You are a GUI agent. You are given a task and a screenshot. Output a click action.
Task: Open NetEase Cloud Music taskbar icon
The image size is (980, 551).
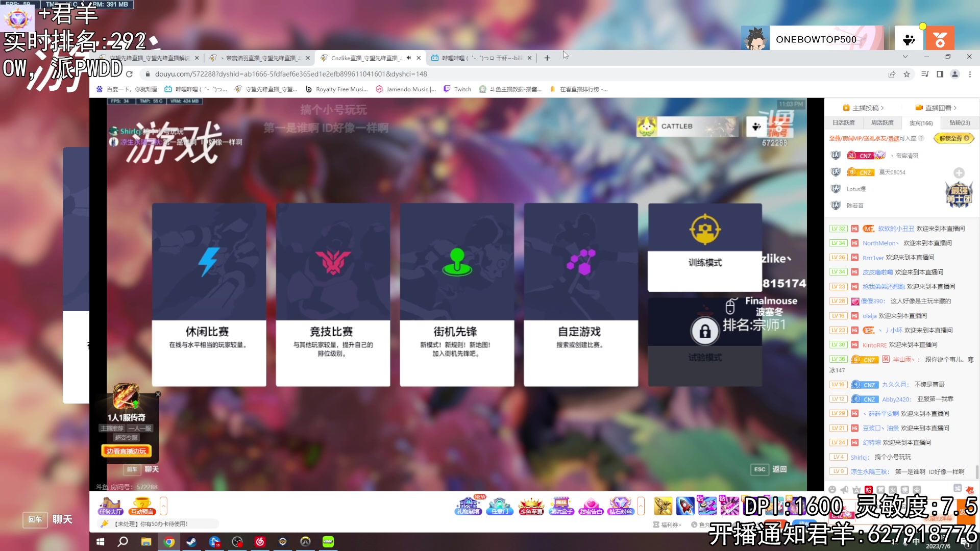click(260, 542)
